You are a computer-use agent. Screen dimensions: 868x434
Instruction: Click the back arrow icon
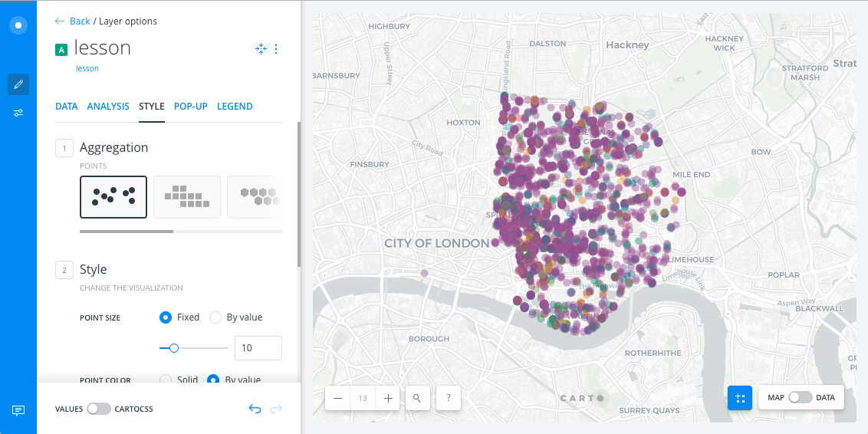pos(60,21)
